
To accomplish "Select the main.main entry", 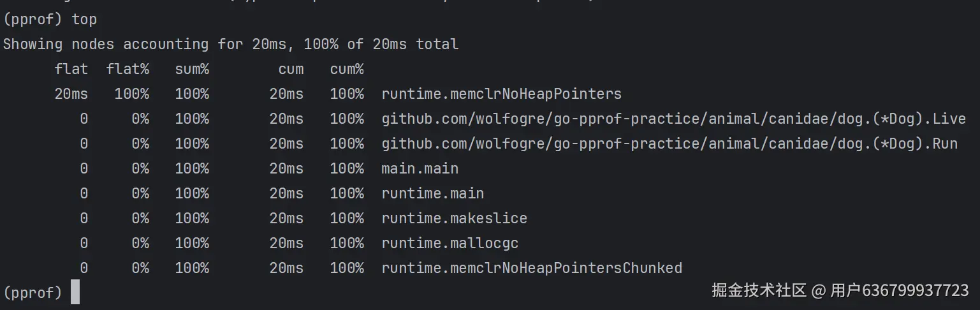I will (x=420, y=168).
